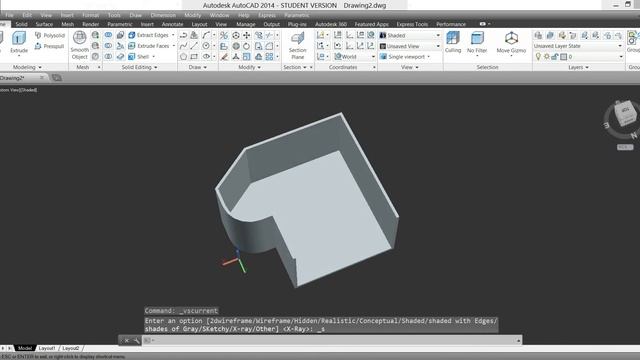This screenshot has height=360, width=640.
Task: Open the Dimension menu
Action: click(x=163, y=15)
